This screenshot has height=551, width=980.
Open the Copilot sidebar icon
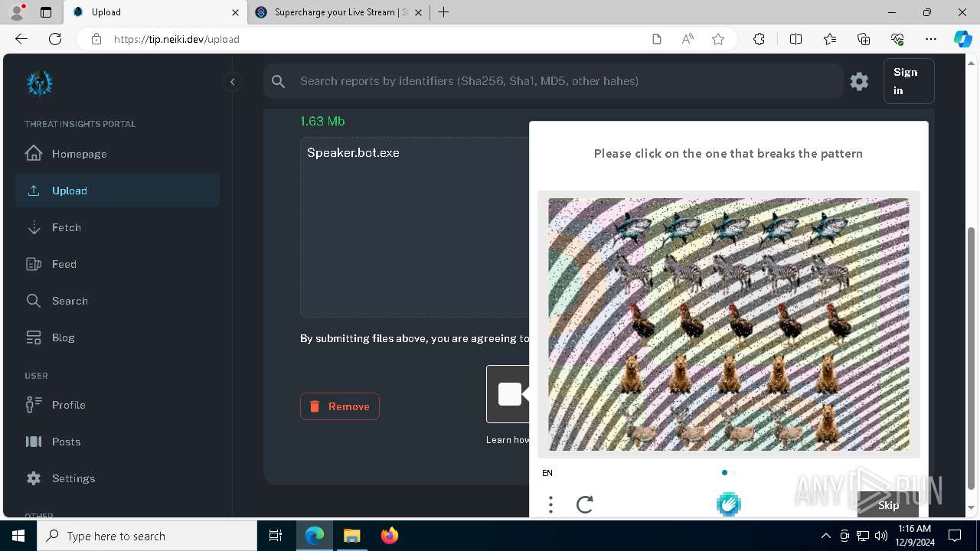coord(962,39)
